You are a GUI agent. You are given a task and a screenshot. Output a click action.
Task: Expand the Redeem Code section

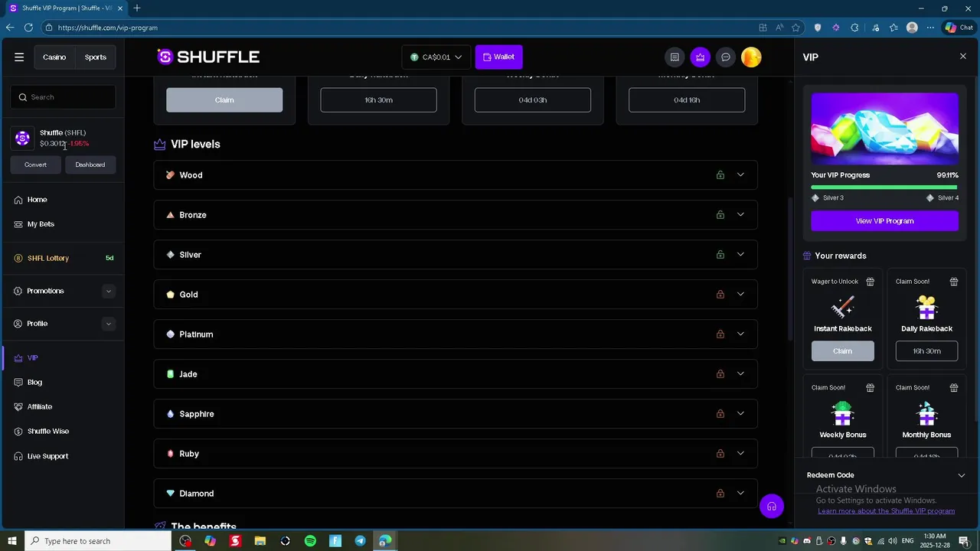pyautogui.click(x=962, y=475)
